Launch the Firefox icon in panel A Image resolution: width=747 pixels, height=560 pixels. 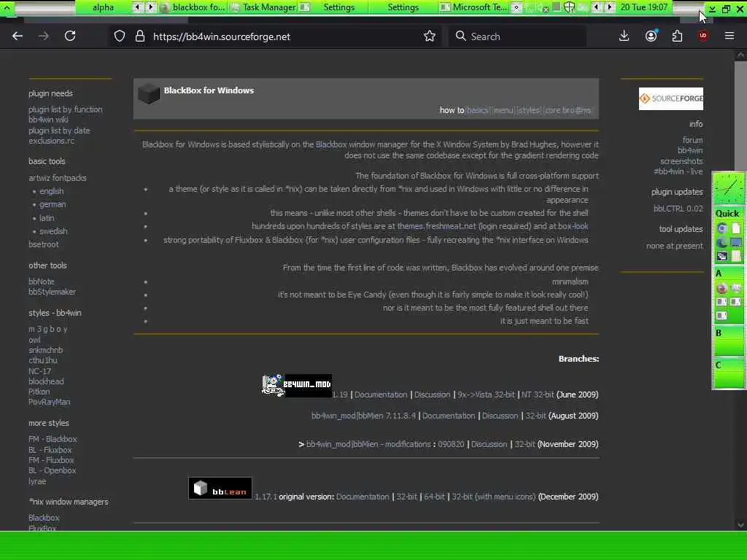click(721, 288)
